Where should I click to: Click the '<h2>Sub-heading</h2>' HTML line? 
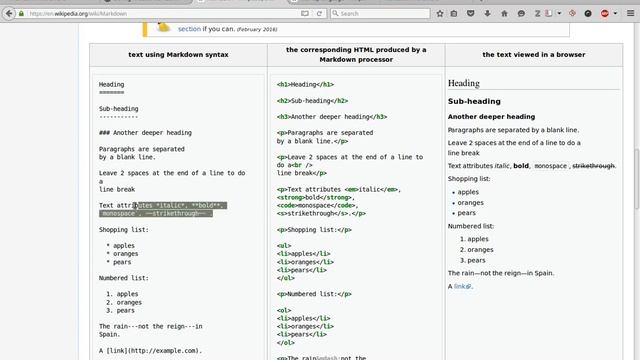click(312, 100)
